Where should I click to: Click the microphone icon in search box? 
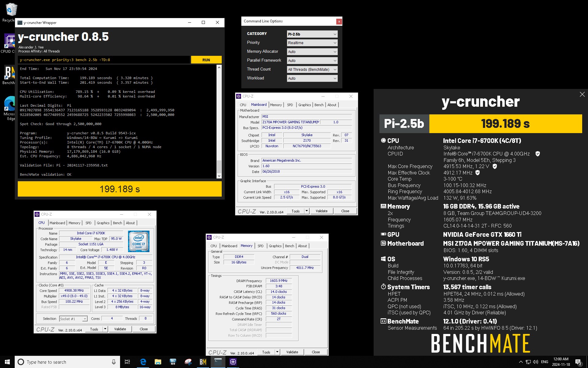click(x=114, y=362)
